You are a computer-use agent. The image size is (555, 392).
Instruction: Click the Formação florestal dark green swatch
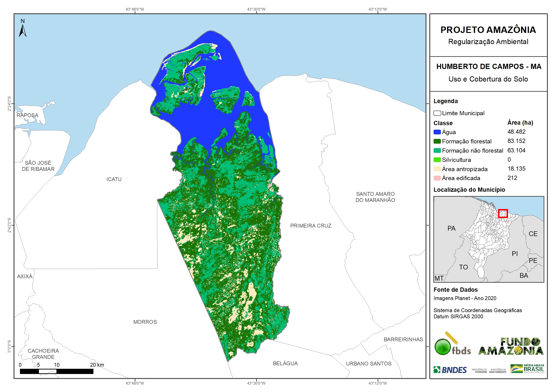pyautogui.click(x=437, y=141)
